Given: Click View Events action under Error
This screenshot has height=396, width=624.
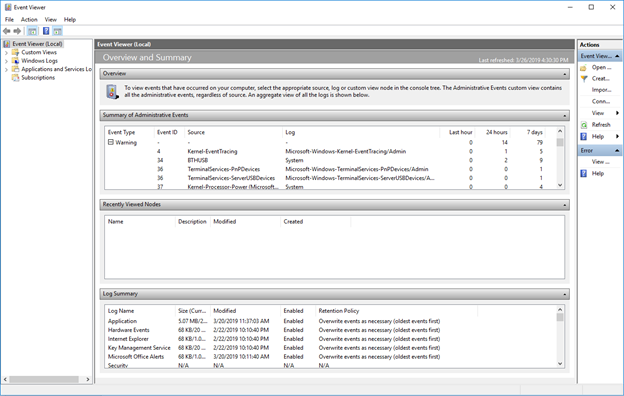Looking at the screenshot, I should 601,162.
